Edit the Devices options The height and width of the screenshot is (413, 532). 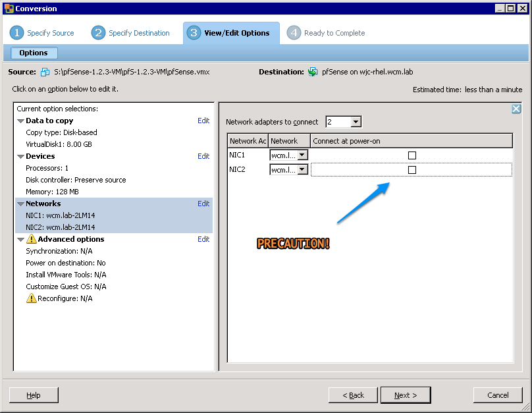tap(203, 156)
